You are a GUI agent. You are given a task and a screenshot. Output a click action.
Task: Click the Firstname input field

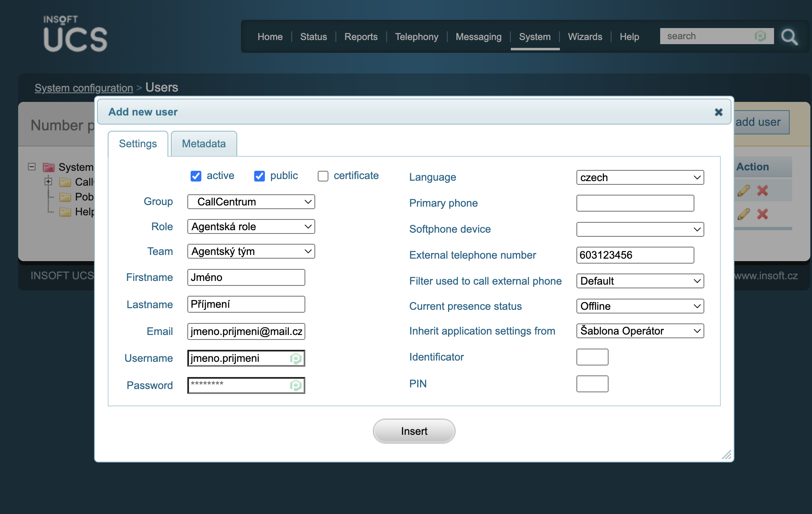246,277
